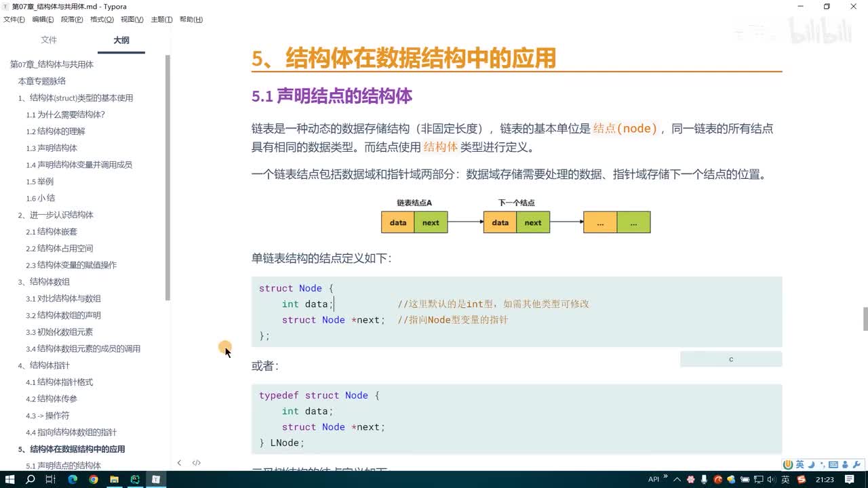Go to outline 2.2 结构体占用空间
This screenshot has width=868, height=488.
coord(59,248)
